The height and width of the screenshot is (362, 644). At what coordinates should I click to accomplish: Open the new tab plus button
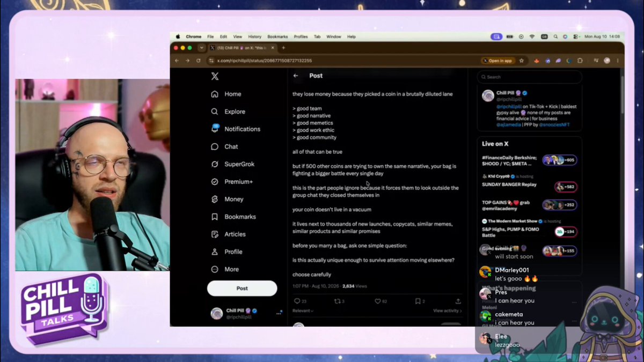[284, 48]
